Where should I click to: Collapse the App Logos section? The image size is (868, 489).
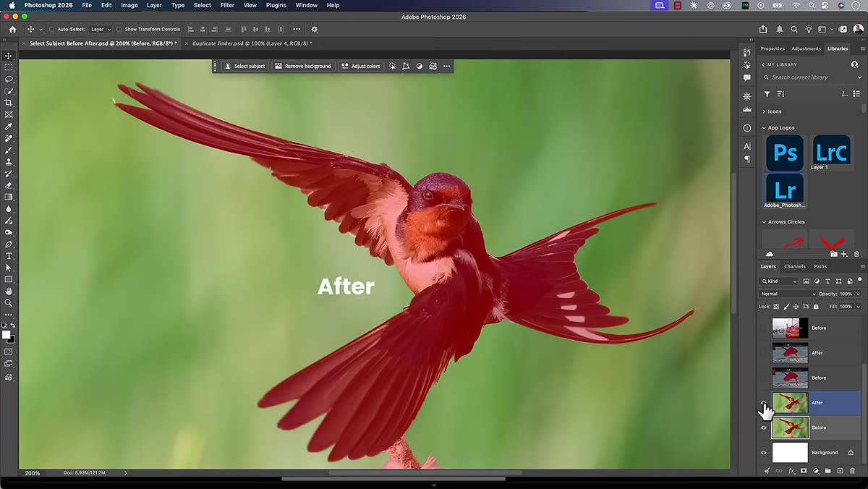pyautogui.click(x=764, y=128)
